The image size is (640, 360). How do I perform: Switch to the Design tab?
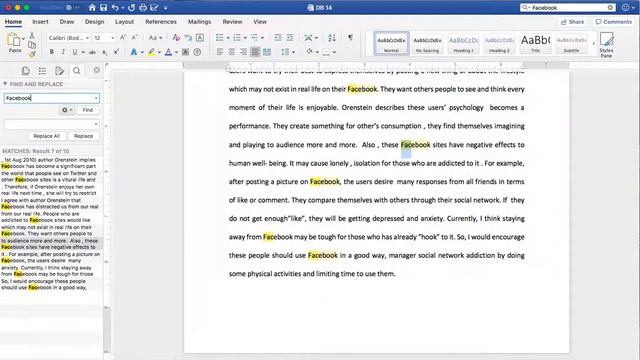point(94,22)
